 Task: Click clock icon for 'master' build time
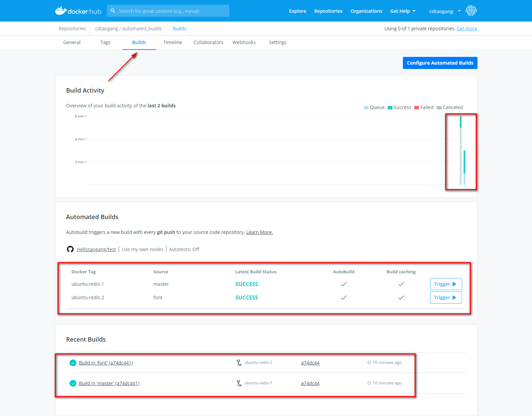pyautogui.click(x=369, y=383)
